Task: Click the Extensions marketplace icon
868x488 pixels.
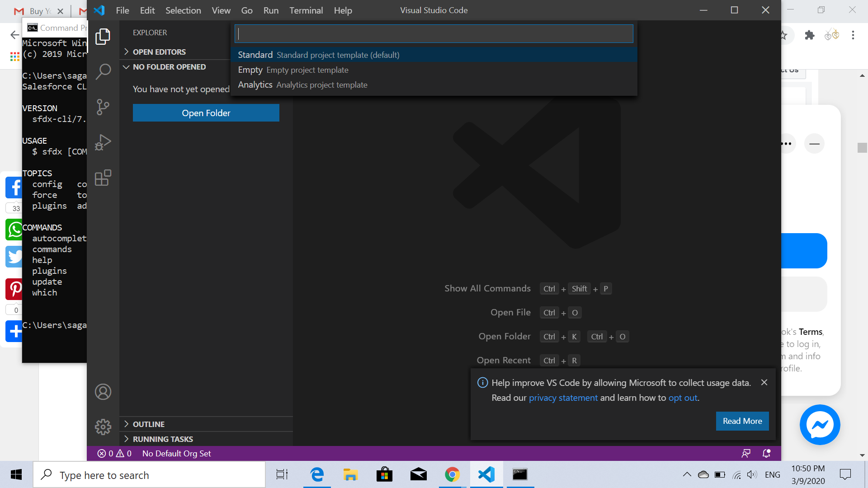Action: 103,178
